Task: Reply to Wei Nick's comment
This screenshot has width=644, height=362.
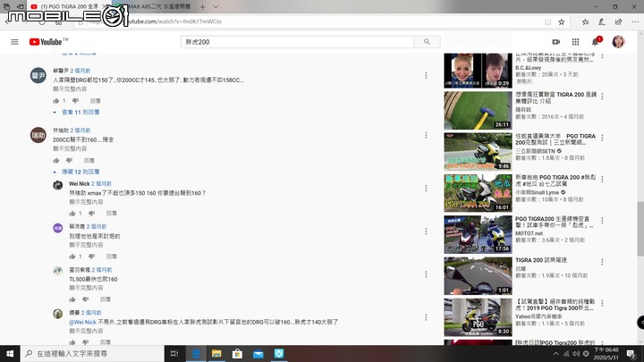Action: pos(112,214)
